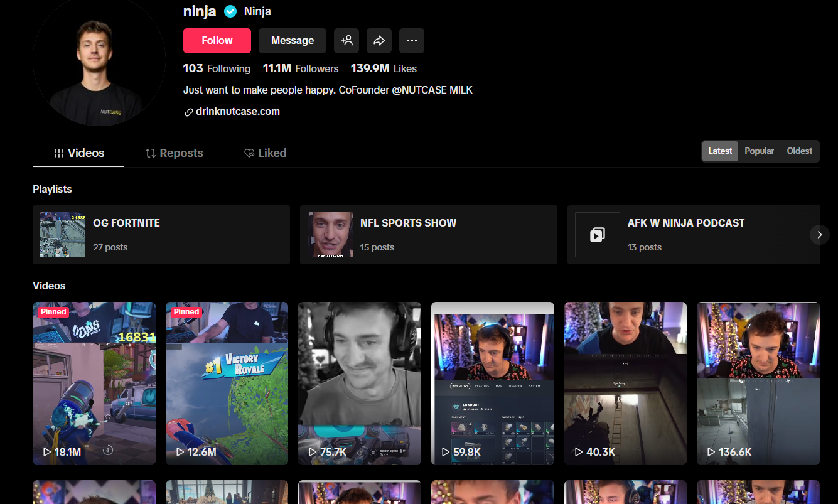This screenshot has height=504, width=838.
Task: Click the add friend icon
Action: (x=346, y=40)
